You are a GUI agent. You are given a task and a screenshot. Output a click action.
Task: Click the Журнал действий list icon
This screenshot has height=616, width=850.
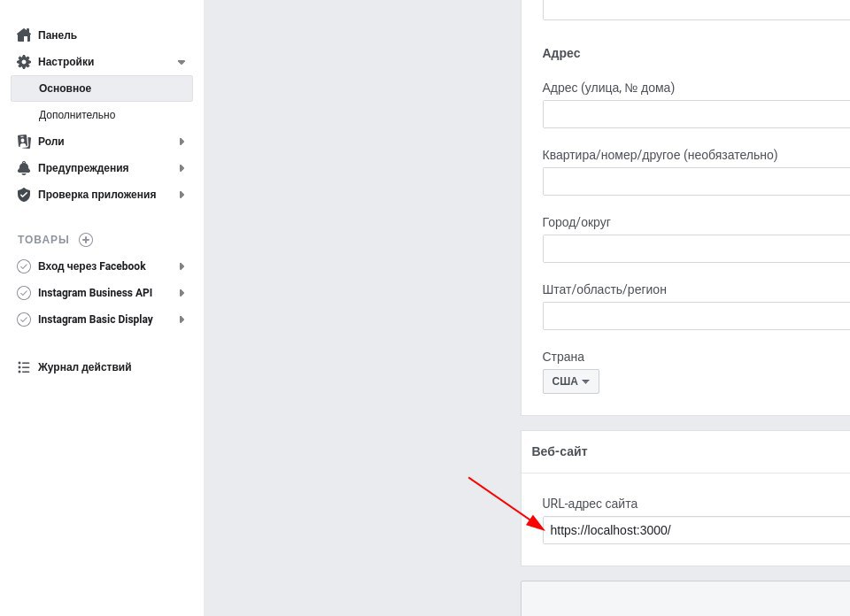24,367
